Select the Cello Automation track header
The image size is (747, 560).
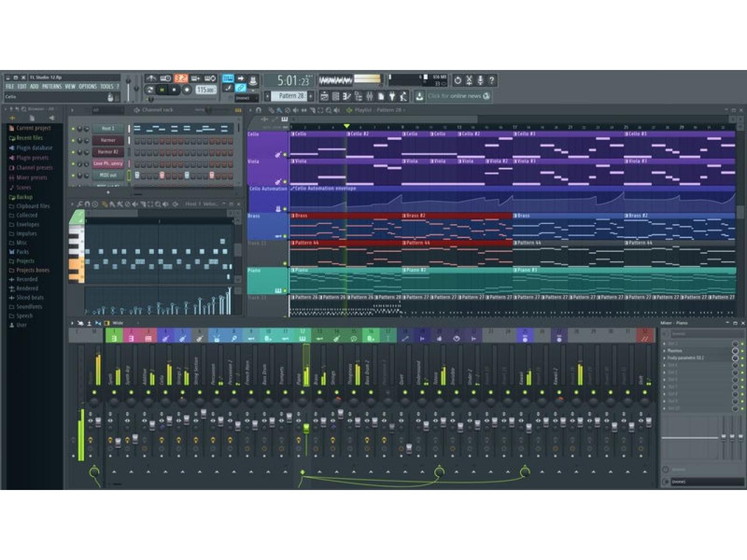click(x=268, y=199)
